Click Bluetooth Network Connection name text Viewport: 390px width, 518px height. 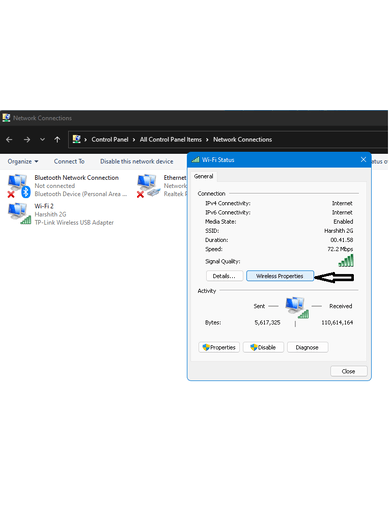(x=77, y=178)
